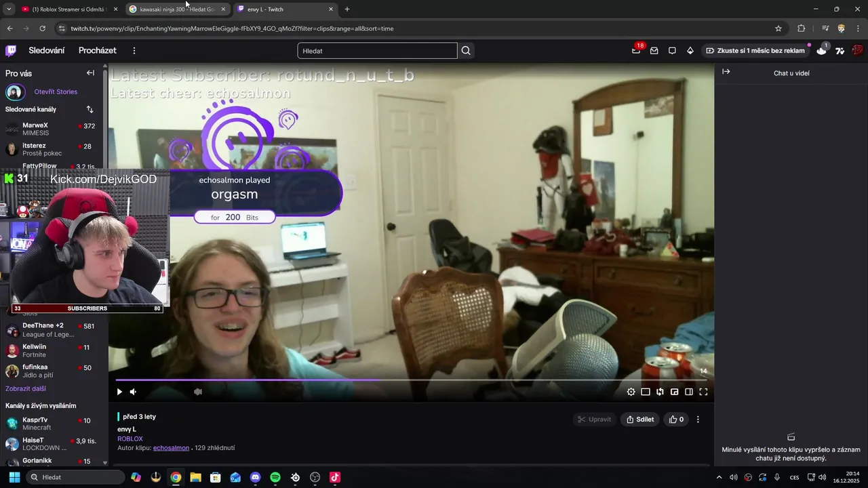The image size is (868, 488).
Task: Open the three-dot menu beside Procházet
Action: (134, 51)
